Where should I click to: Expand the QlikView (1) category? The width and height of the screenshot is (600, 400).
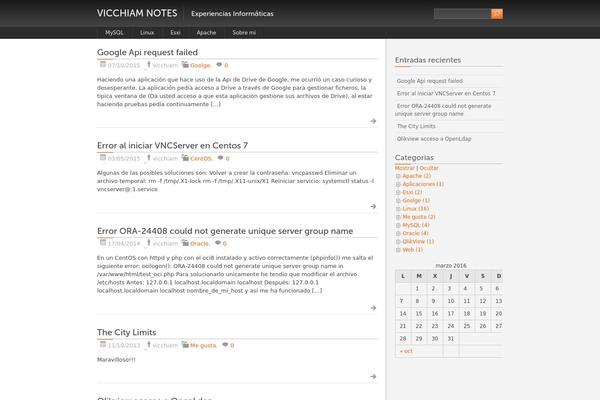coord(398,242)
